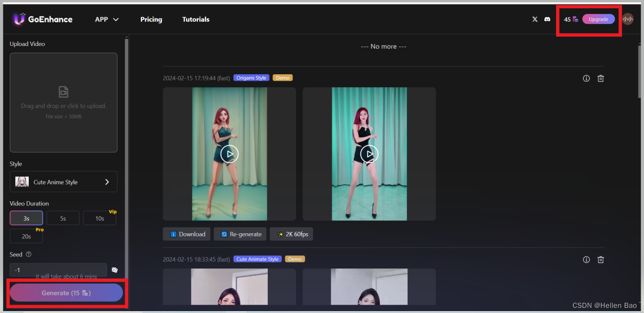Delete the Origami Style result with trash icon

600,78
